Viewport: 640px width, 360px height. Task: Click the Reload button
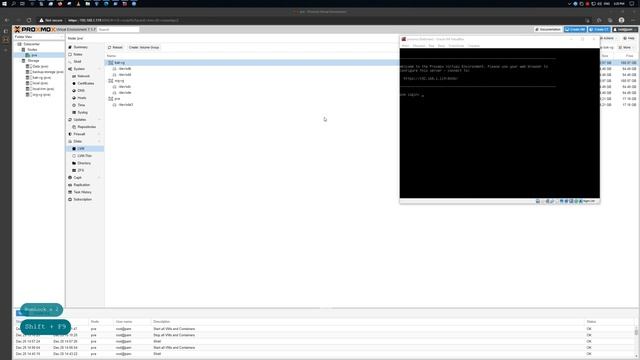pyautogui.click(x=115, y=47)
